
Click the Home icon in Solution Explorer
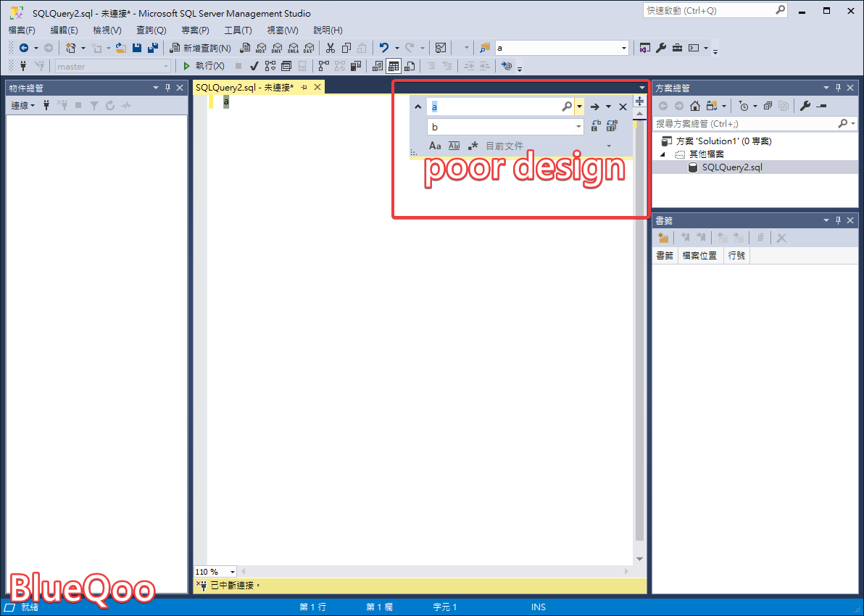pyautogui.click(x=695, y=106)
